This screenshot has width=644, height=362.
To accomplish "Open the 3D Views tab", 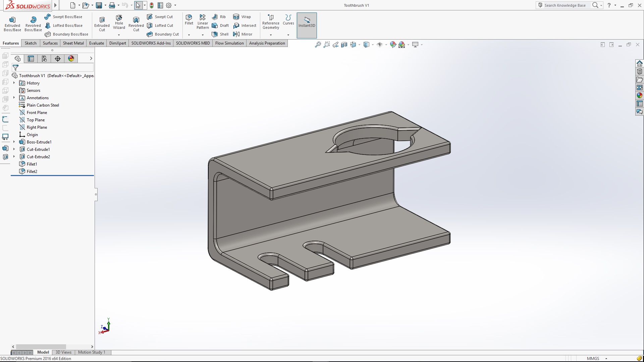I will point(63,352).
